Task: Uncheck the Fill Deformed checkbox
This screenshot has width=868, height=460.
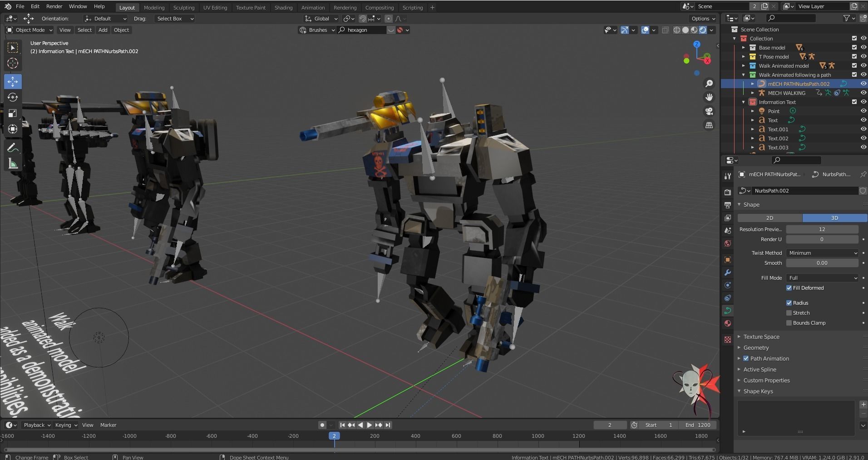Action: [789, 287]
